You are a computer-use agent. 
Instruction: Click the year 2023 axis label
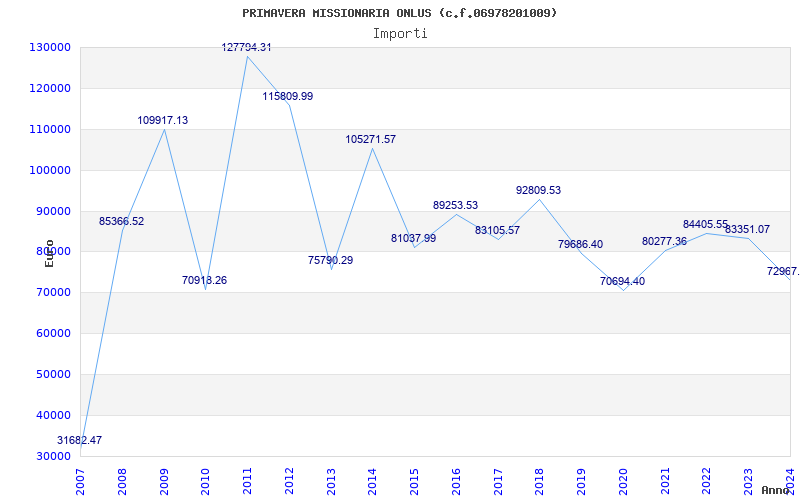click(749, 482)
